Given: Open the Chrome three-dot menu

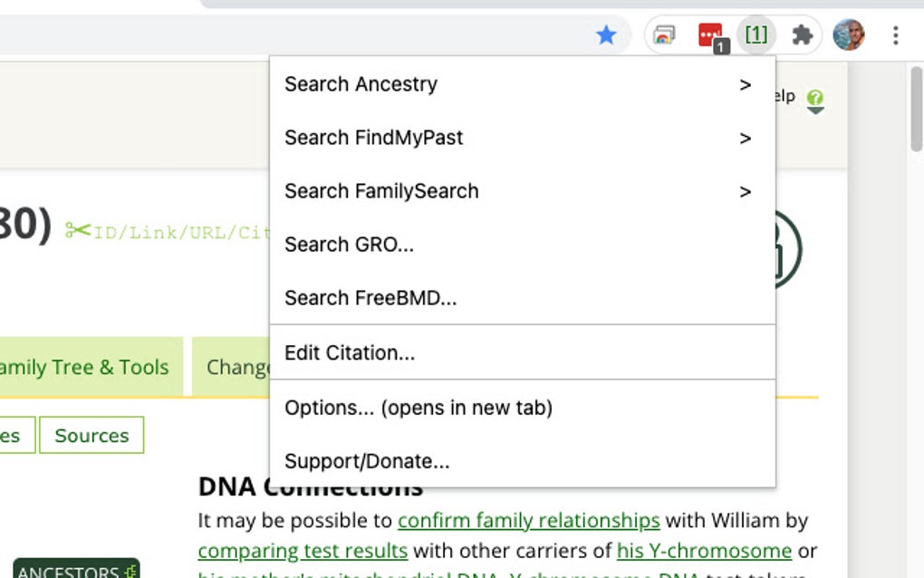Looking at the screenshot, I should [x=896, y=34].
